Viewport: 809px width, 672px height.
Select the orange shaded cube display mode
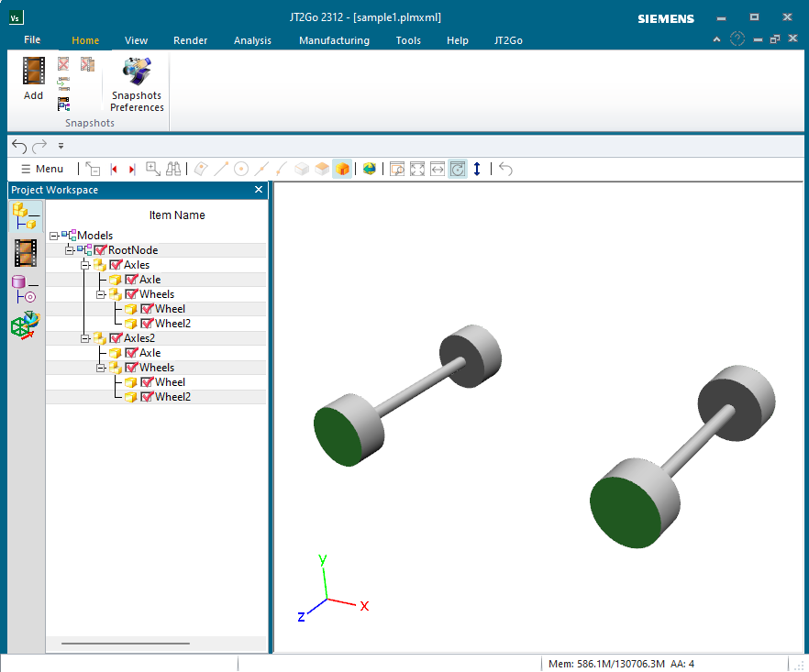(x=342, y=169)
